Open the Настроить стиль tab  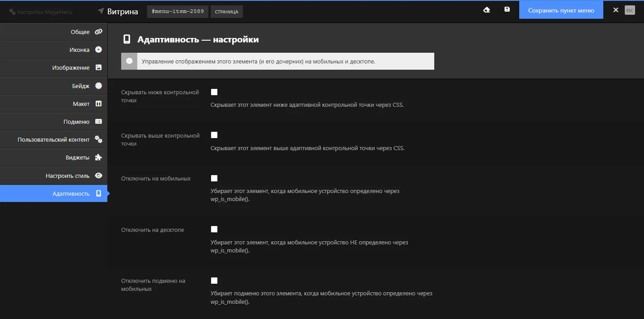pyautogui.click(x=54, y=176)
